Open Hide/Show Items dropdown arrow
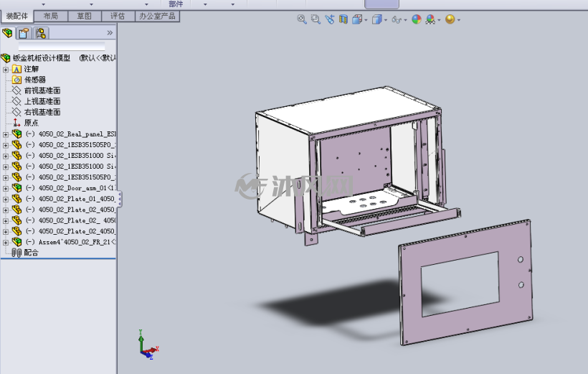This screenshot has width=588, height=374. [405, 20]
